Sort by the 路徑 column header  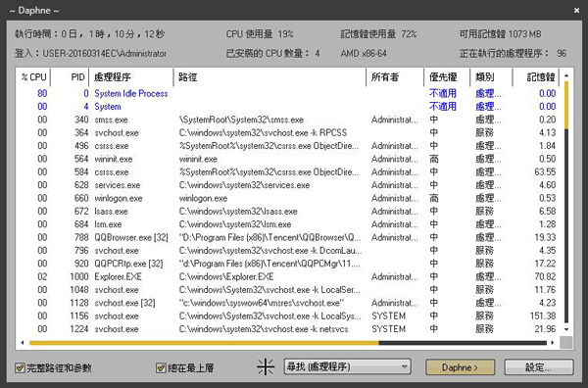269,77
